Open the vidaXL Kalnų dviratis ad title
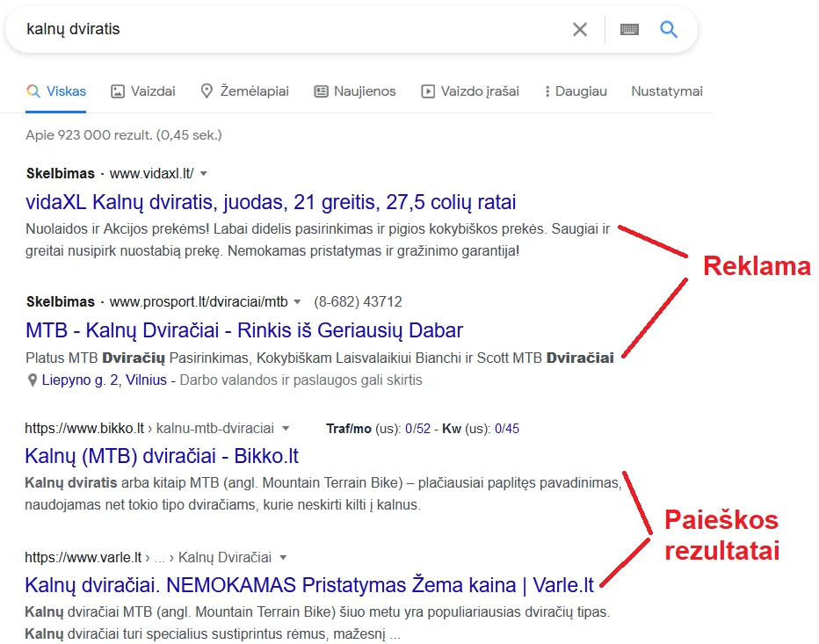 click(x=271, y=202)
